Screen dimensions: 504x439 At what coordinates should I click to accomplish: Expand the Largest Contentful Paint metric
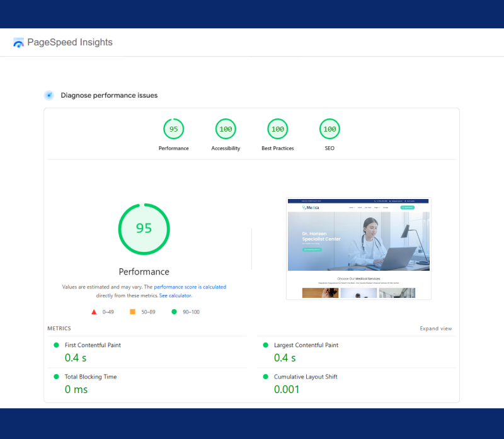306,345
